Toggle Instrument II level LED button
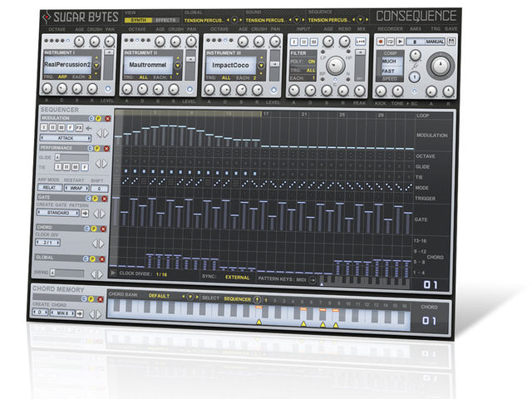The image size is (532, 399). click(x=190, y=90)
